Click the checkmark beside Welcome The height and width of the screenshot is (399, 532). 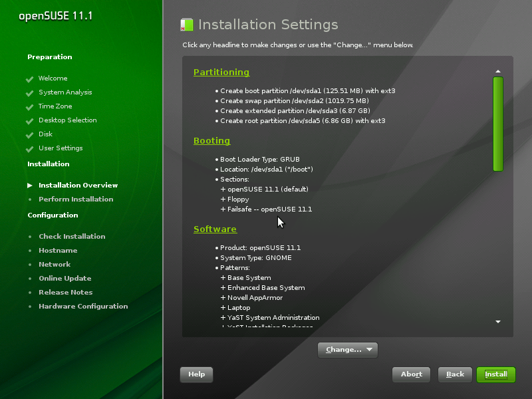[x=30, y=79]
